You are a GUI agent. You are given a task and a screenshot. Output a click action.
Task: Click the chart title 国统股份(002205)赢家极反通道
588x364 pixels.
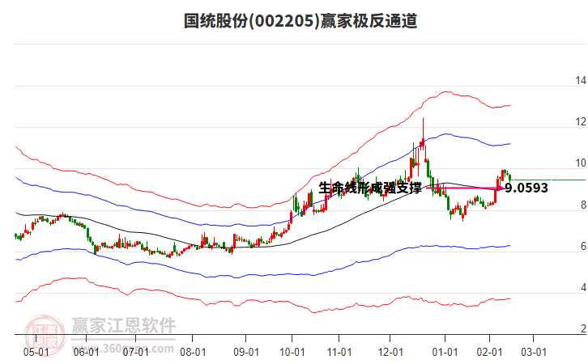pyautogui.click(x=300, y=21)
